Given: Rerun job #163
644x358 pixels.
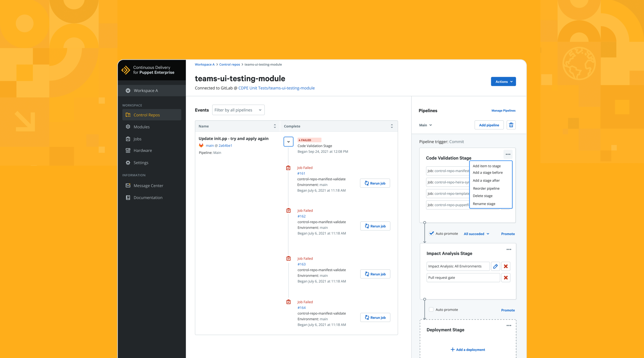Looking at the screenshot, I should 375,274.
